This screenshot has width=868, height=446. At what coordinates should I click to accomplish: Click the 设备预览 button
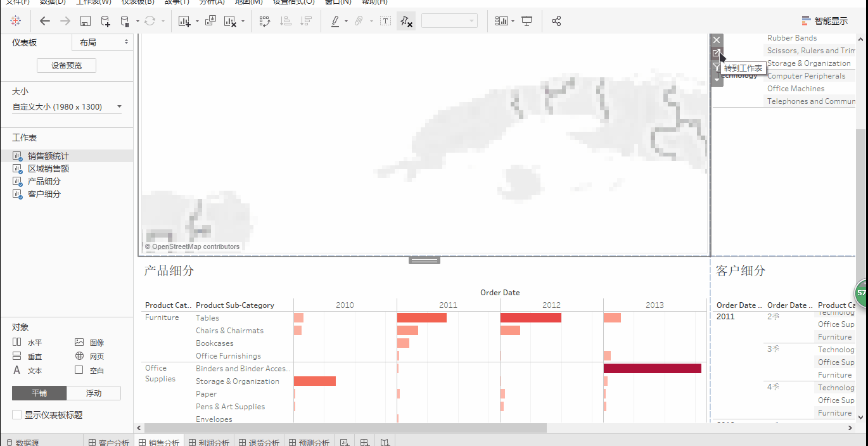(x=67, y=65)
